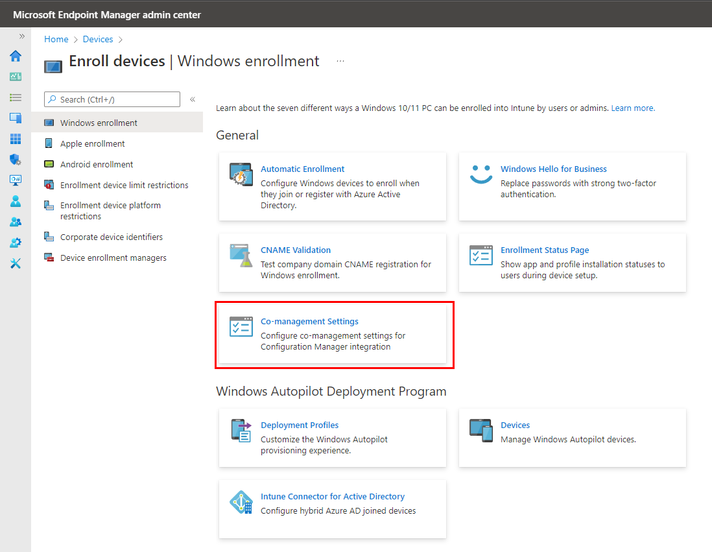This screenshot has height=552, width=712.
Task: Select Windows enrollment in menu
Action: (117, 123)
